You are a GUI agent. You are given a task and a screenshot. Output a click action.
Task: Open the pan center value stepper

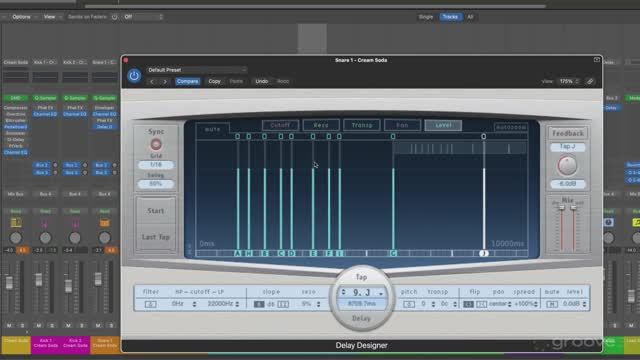pos(509,304)
